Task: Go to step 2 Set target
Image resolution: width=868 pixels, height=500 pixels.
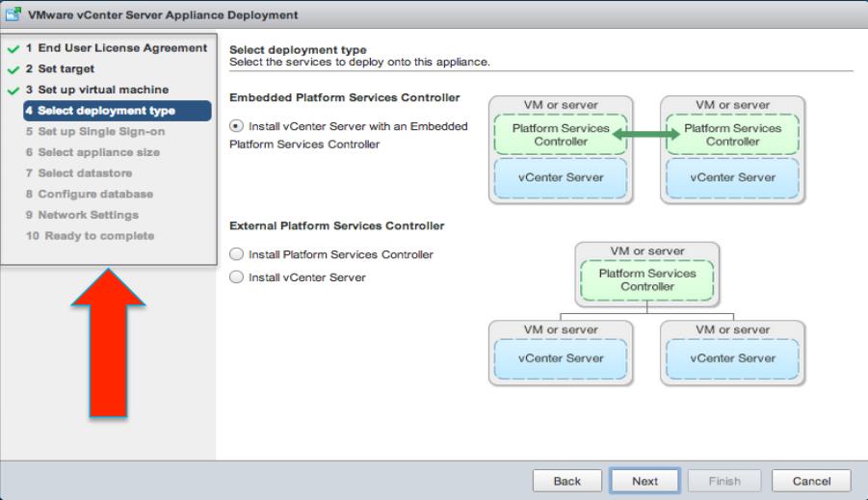Action: 60,68
